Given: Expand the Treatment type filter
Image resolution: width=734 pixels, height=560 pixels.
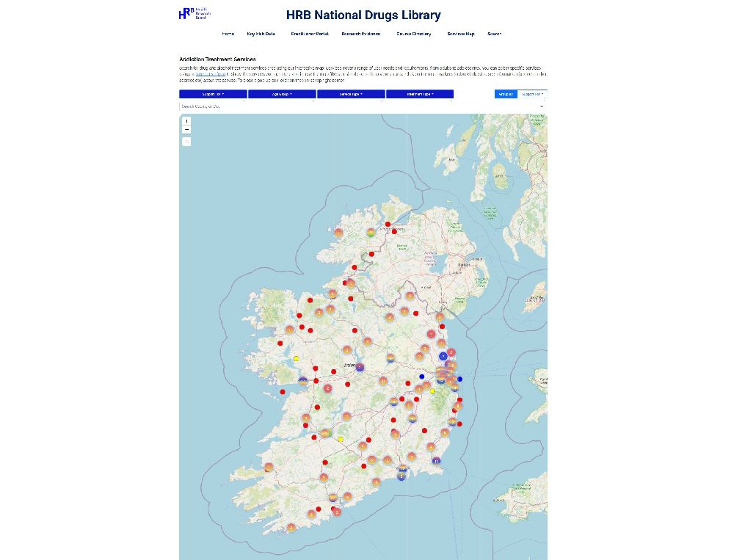Looking at the screenshot, I should (420, 94).
